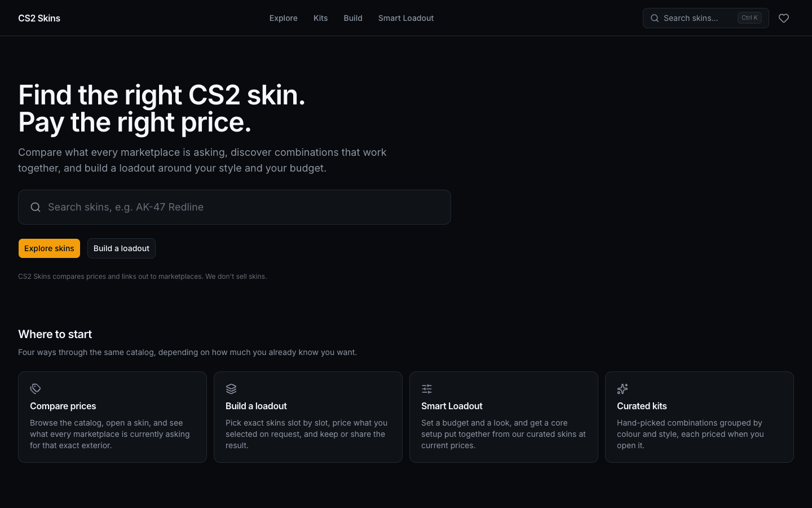Viewport: 812px width, 508px height.
Task: Open the Compare prices card title
Action: (63, 406)
